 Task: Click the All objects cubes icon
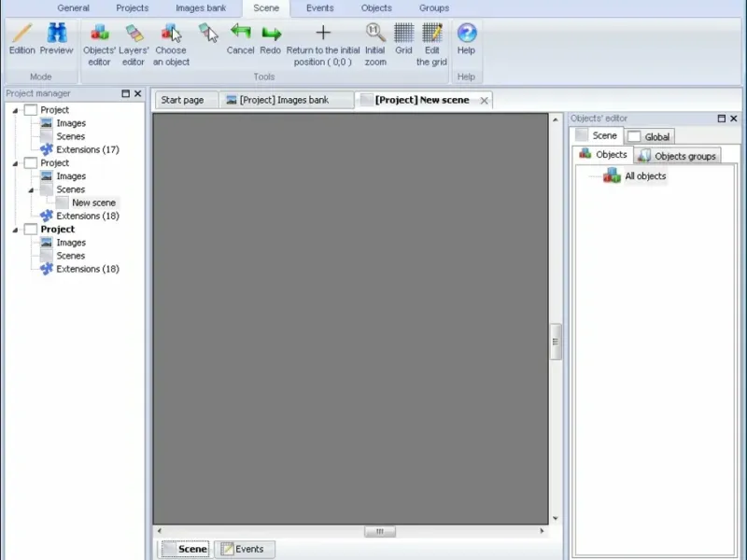(612, 175)
